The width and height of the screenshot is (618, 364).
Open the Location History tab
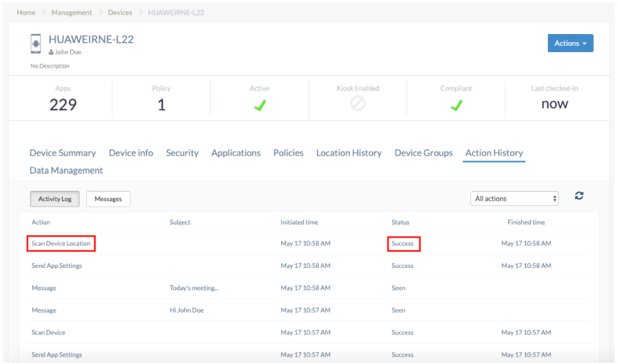click(x=349, y=153)
